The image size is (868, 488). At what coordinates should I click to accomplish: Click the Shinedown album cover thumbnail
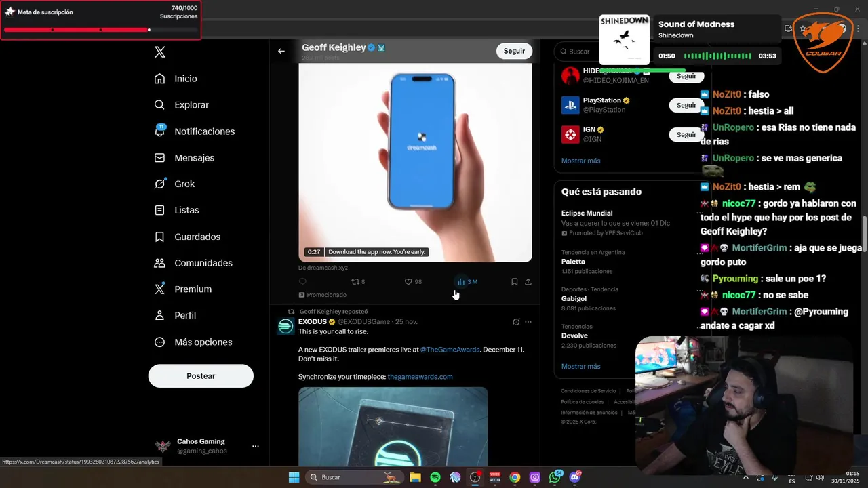point(625,40)
